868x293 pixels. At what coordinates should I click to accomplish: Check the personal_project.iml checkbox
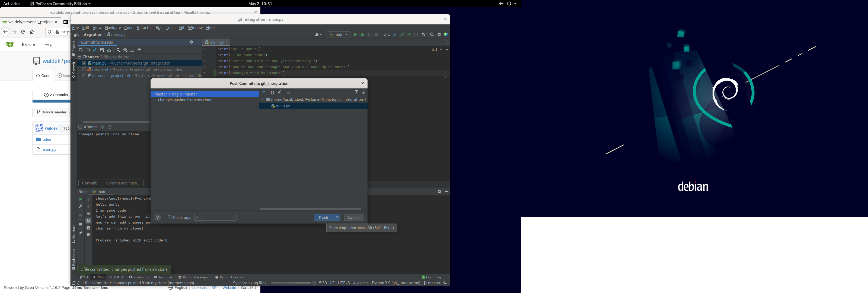pyautogui.click(x=84, y=75)
